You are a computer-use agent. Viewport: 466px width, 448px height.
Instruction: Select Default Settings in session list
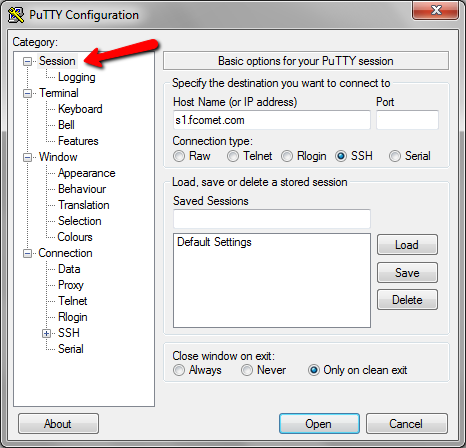point(214,242)
